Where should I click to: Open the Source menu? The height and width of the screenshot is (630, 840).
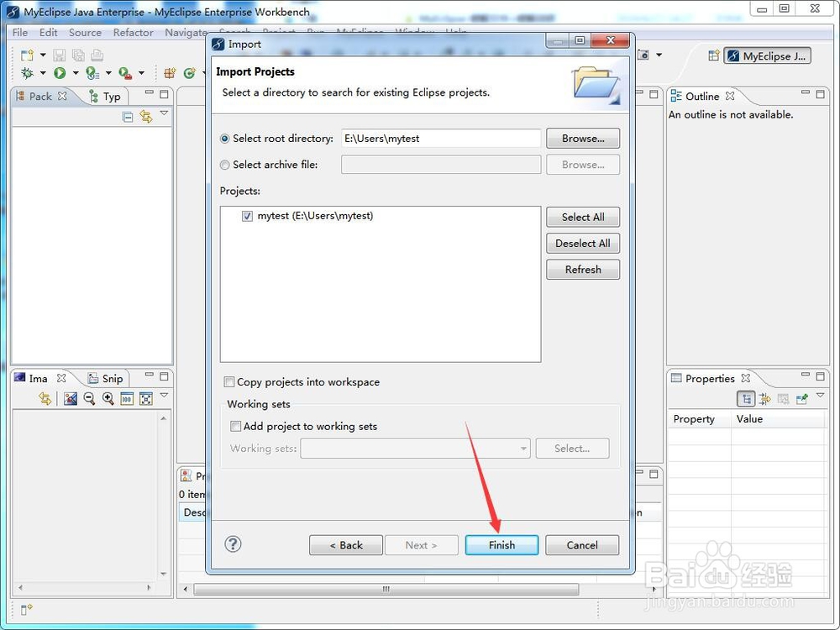[x=85, y=32]
